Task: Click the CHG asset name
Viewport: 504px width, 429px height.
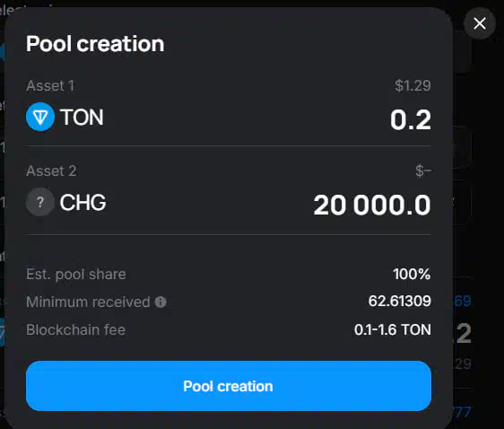Action: pos(83,202)
